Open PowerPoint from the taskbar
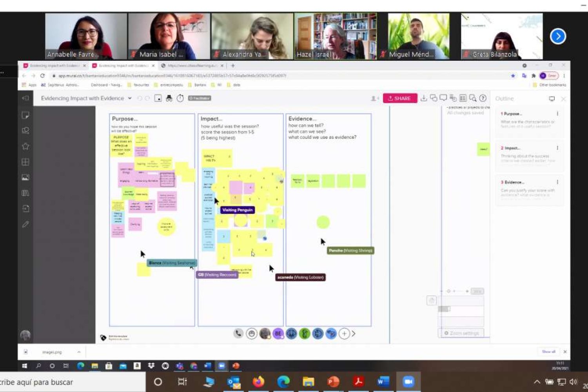Viewport: 588px width, 392px height. pos(333,382)
